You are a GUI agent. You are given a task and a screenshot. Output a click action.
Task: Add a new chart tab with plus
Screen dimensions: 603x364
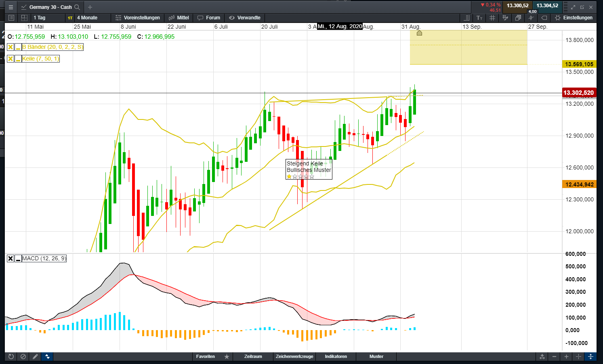click(x=90, y=7)
